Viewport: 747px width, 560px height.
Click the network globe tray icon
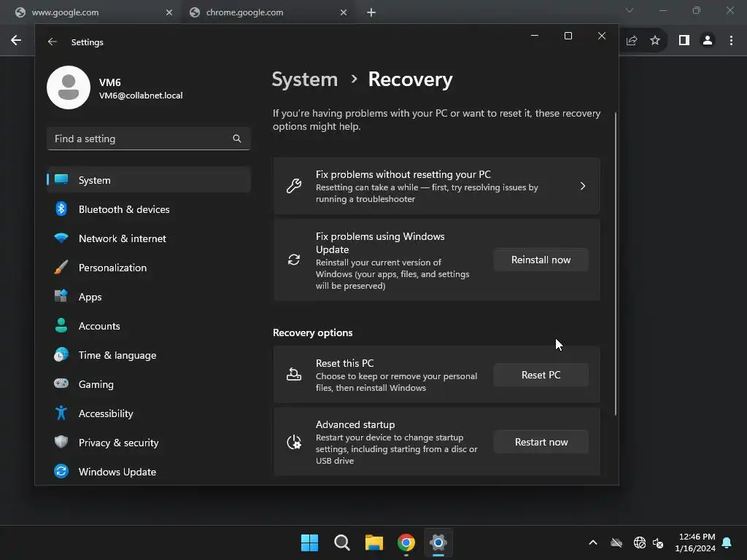click(x=639, y=542)
